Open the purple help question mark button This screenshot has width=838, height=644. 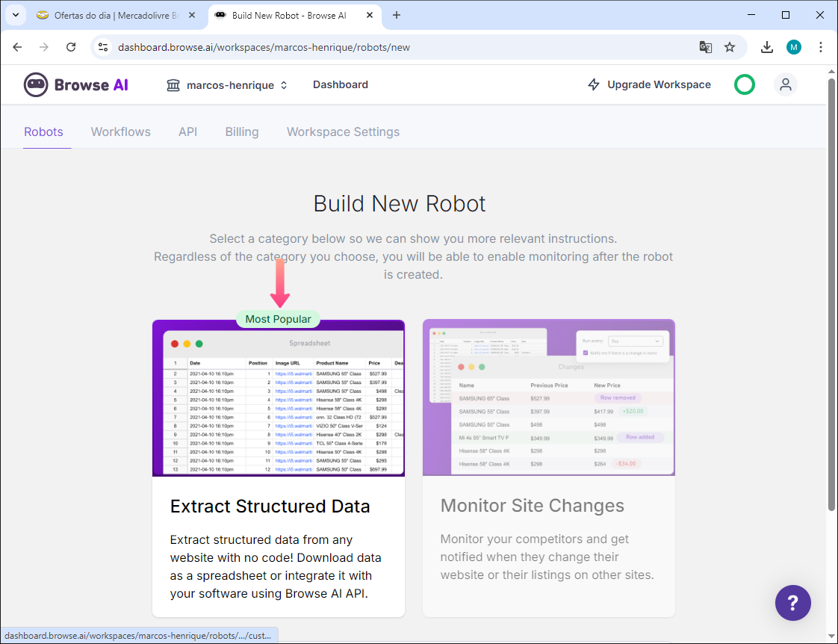(792, 602)
